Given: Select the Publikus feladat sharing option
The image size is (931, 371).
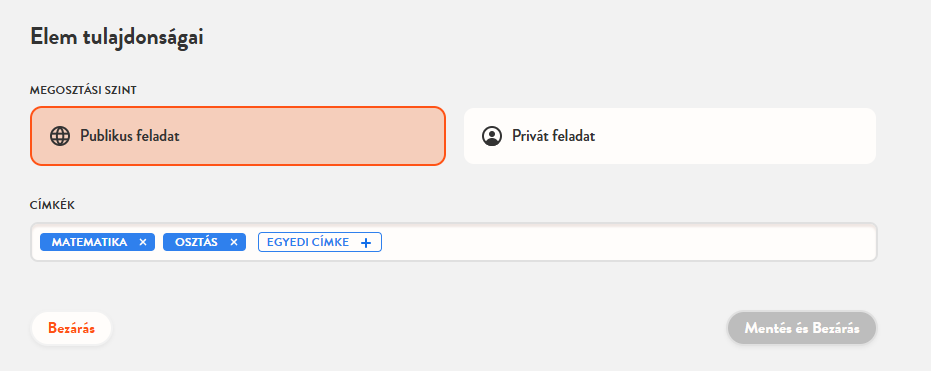Looking at the screenshot, I should [238, 136].
